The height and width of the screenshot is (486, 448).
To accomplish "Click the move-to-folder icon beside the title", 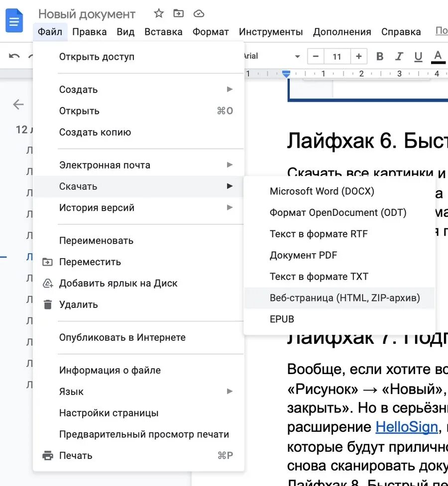I will (178, 13).
